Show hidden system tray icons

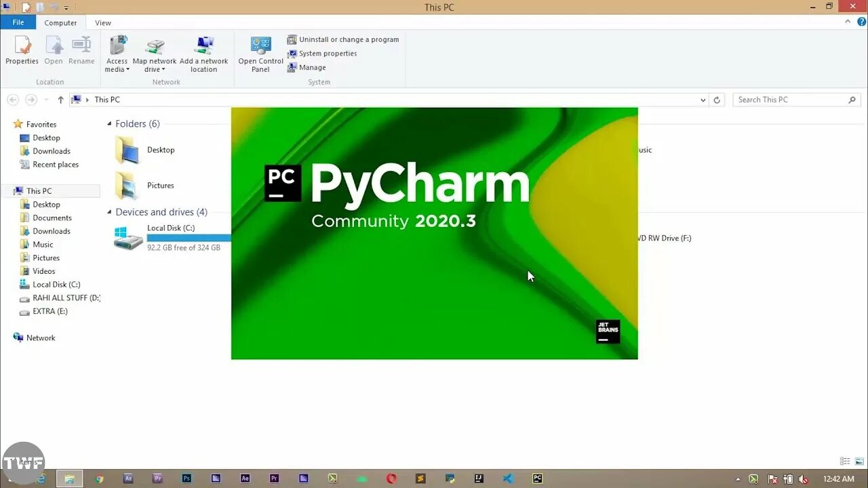[738, 479]
